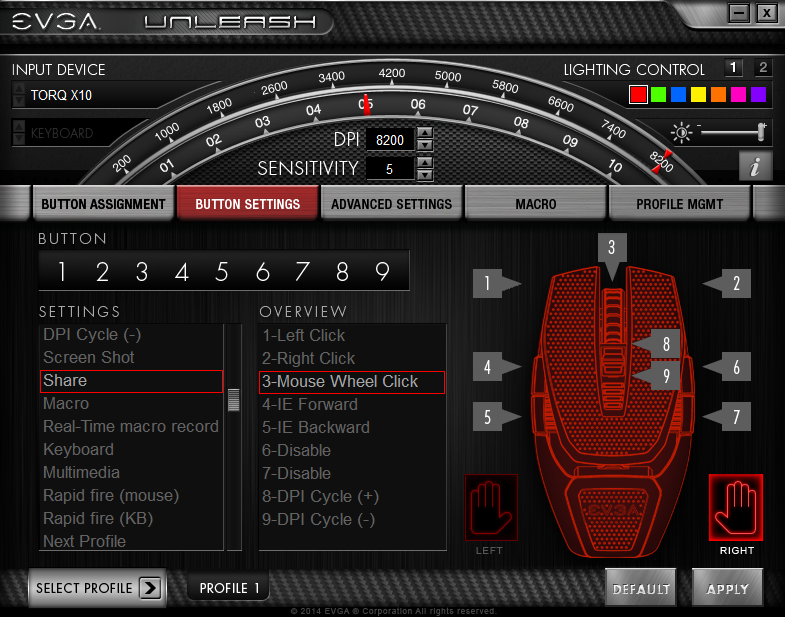Switch to Advanced Settings tab
Image resolution: width=785 pixels, height=617 pixels.
coord(391,204)
